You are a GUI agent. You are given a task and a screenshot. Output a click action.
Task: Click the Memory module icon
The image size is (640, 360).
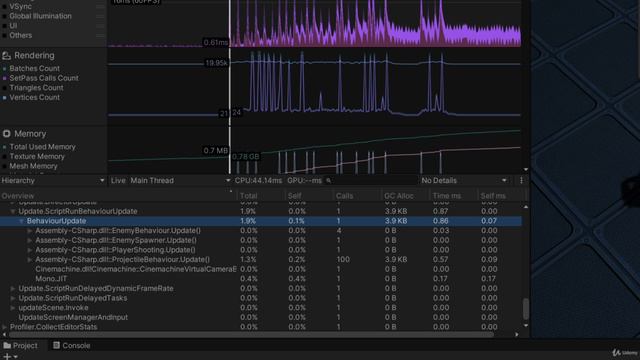[6, 134]
